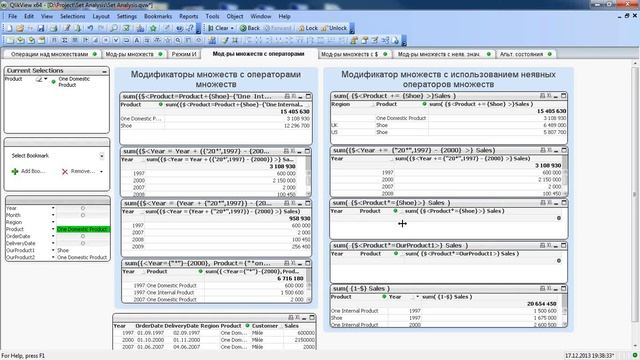Viewport: 640px width, 360px height.
Task: Click eraser icon in Current Selections Product row
Action: pyautogui.click(x=39, y=79)
